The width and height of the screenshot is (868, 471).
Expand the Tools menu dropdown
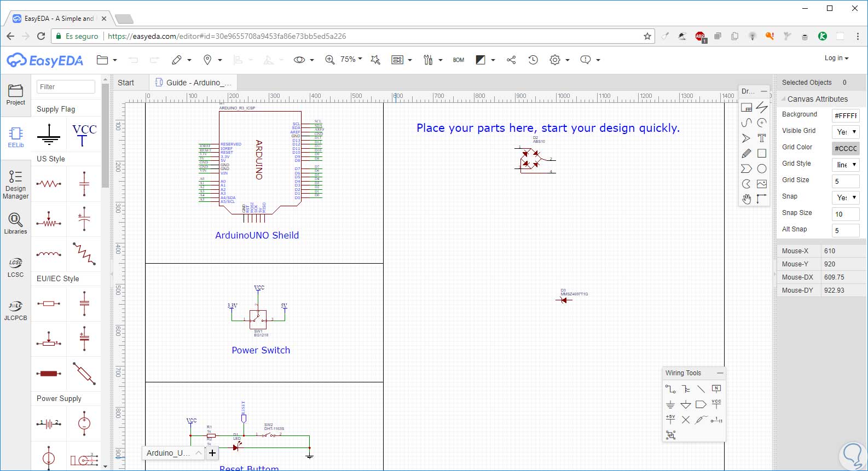433,60
